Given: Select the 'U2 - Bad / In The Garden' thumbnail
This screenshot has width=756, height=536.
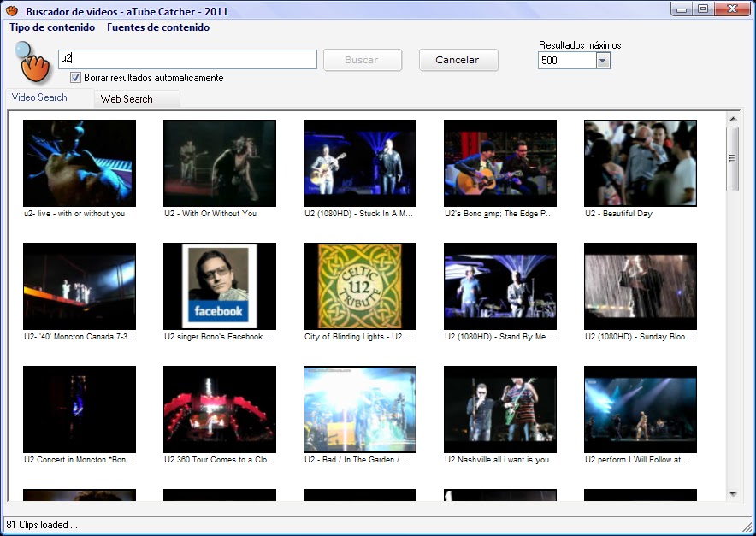Looking at the screenshot, I should point(360,409).
